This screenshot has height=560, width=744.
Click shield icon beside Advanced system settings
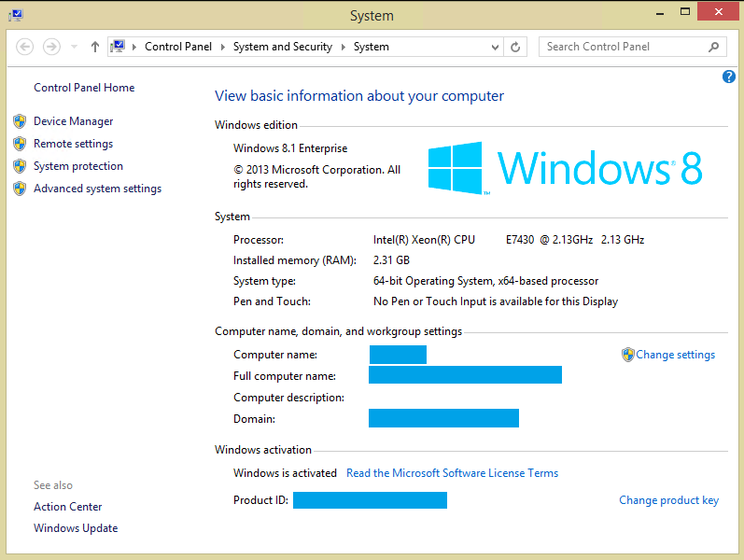coord(20,189)
